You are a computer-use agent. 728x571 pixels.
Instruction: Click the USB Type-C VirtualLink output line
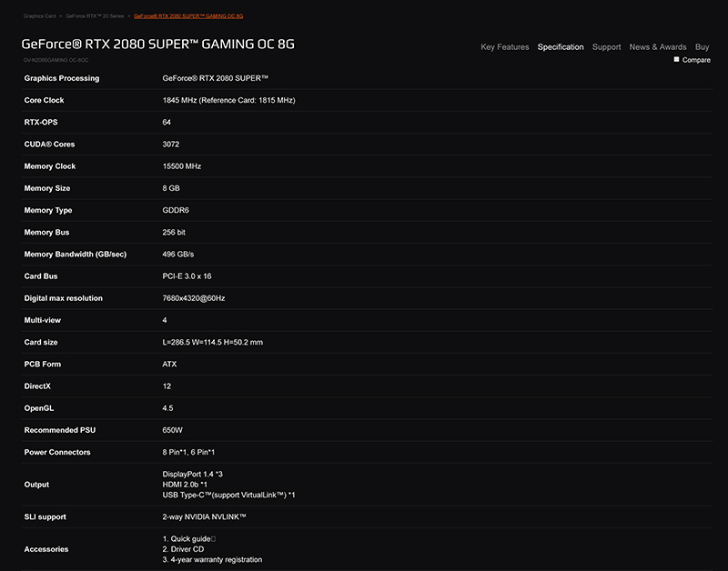point(228,496)
